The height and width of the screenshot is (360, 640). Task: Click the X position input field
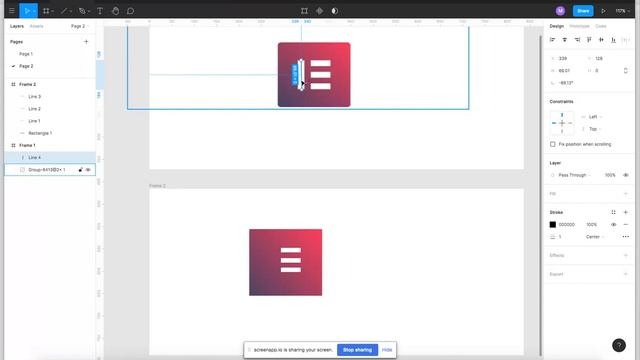point(567,58)
